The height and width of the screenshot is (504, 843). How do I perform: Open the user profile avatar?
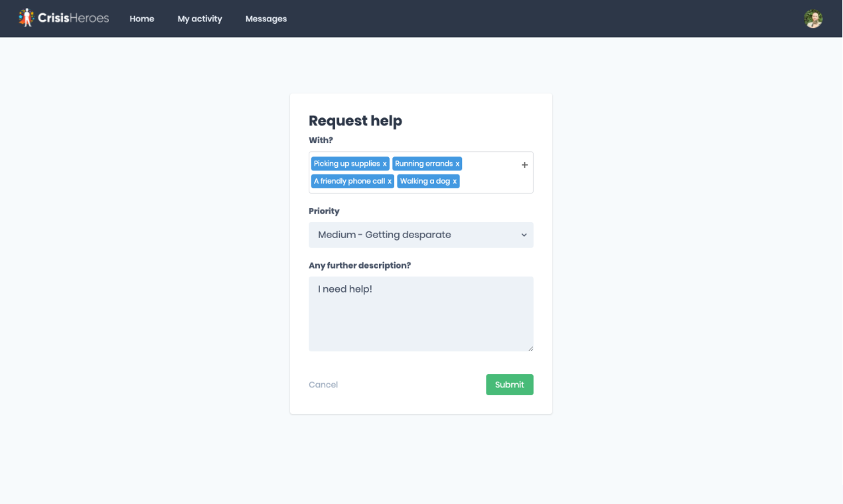813,19
